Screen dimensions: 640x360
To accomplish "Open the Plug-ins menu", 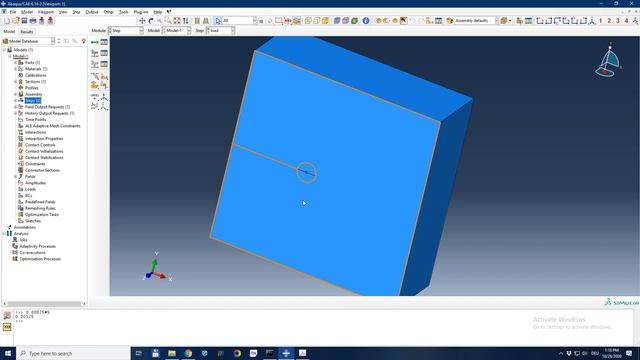I will pyautogui.click(x=141, y=12).
